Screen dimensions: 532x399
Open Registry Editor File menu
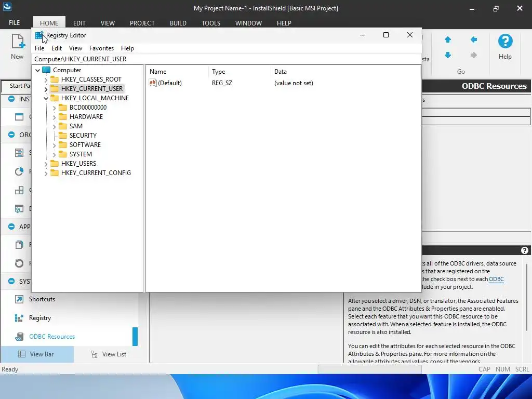coord(39,48)
